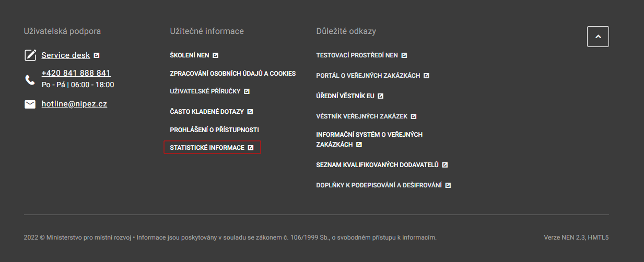644x262 pixels.
Task: Click the email envelope icon
Action: coord(30,104)
